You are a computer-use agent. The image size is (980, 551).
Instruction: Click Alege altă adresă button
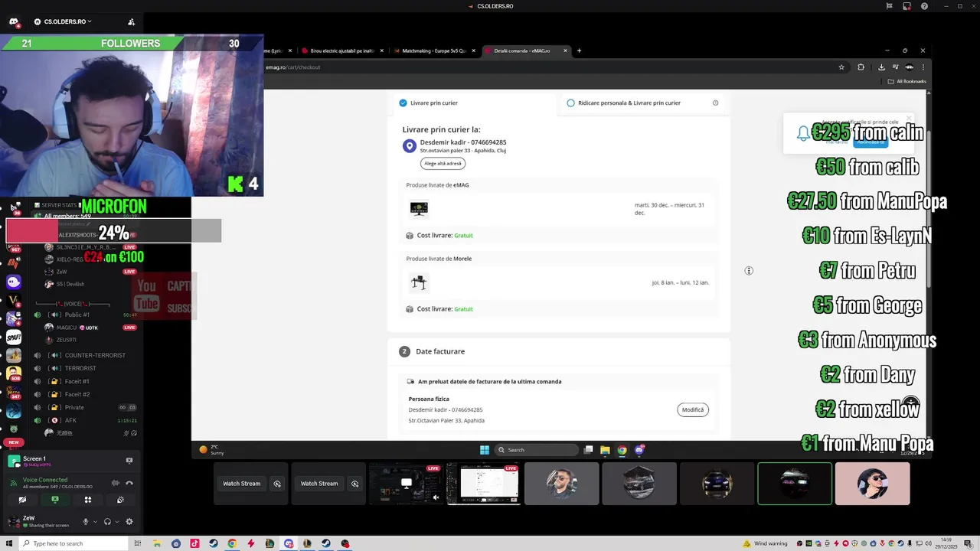443,163
